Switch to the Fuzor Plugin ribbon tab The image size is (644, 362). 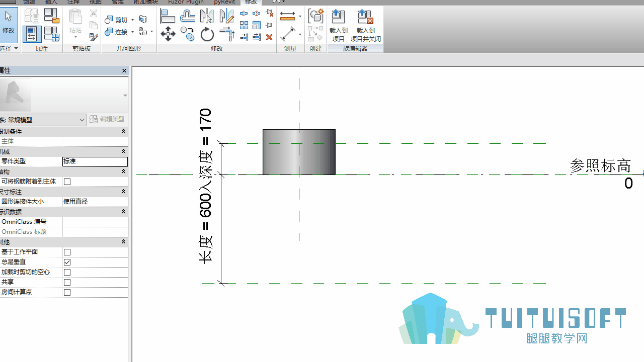tap(186, 2)
